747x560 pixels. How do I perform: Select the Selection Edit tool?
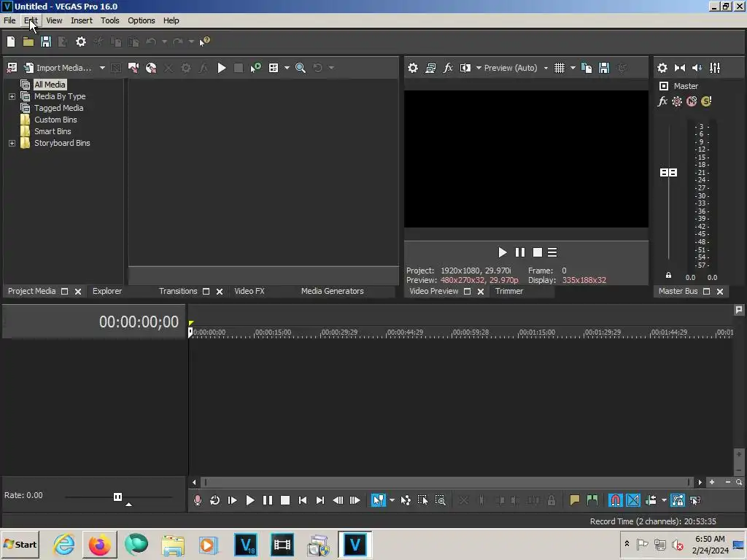pyautogui.click(x=422, y=500)
